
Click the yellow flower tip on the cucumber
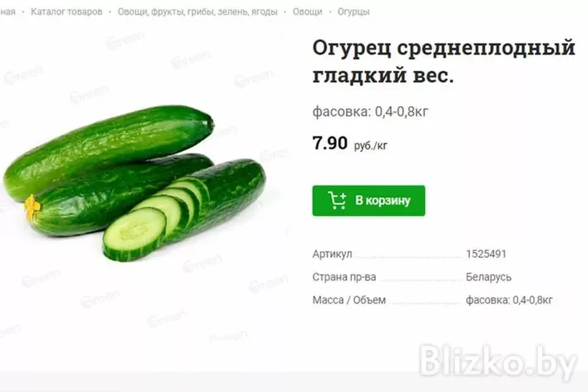32,206
